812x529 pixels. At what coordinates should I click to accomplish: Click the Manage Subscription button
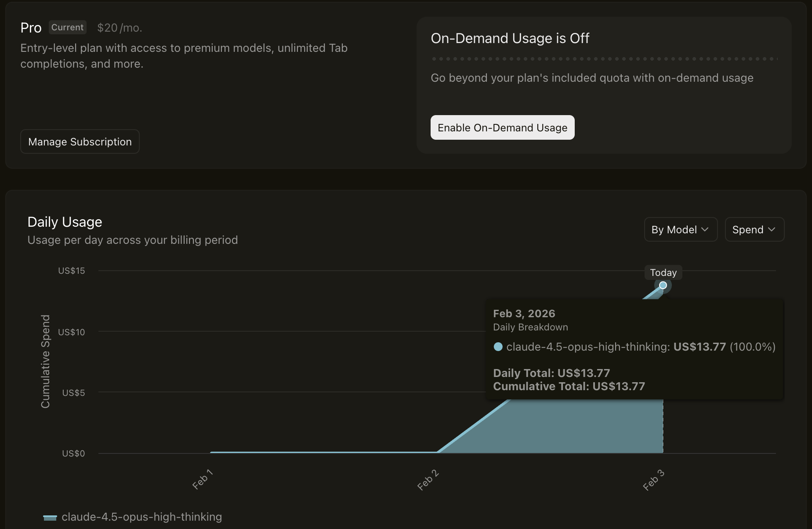(x=80, y=141)
